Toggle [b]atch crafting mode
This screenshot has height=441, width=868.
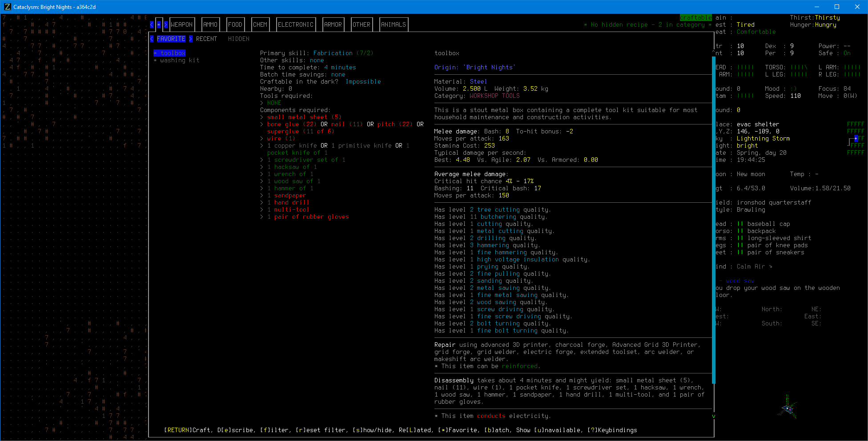point(497,430)
